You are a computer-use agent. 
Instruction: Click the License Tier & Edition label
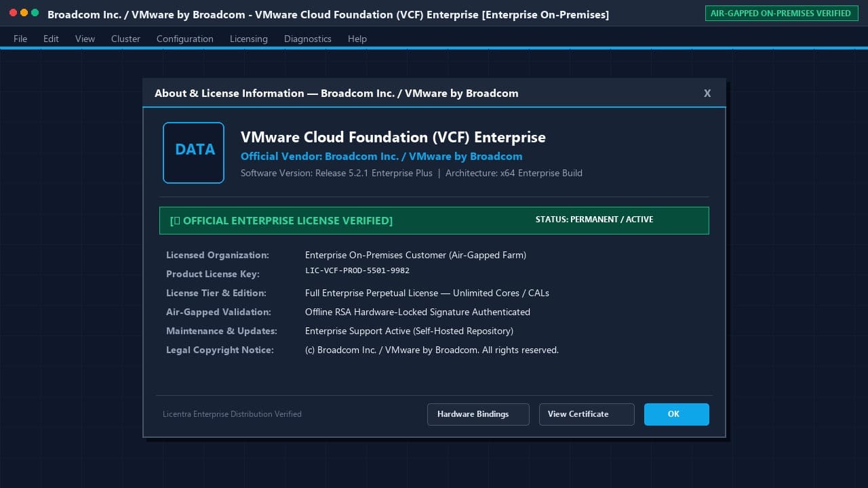(x=216, y=293)
